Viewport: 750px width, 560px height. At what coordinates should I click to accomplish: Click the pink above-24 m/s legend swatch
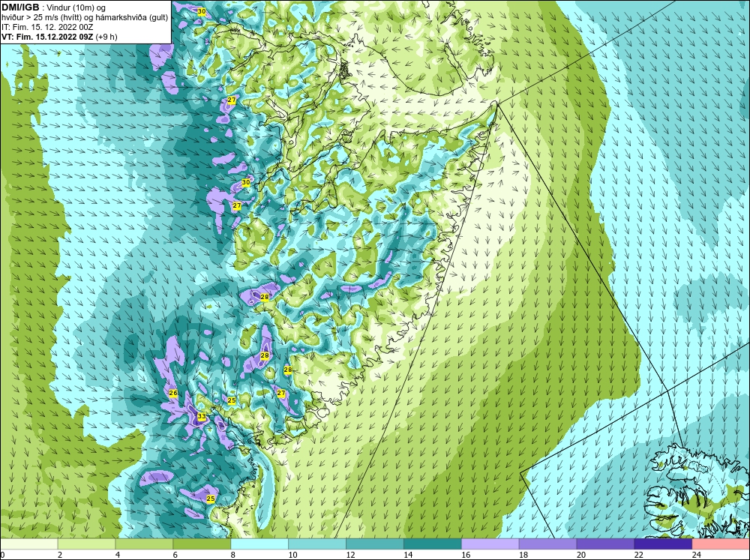pyautogui.click(x=721, y=544)
